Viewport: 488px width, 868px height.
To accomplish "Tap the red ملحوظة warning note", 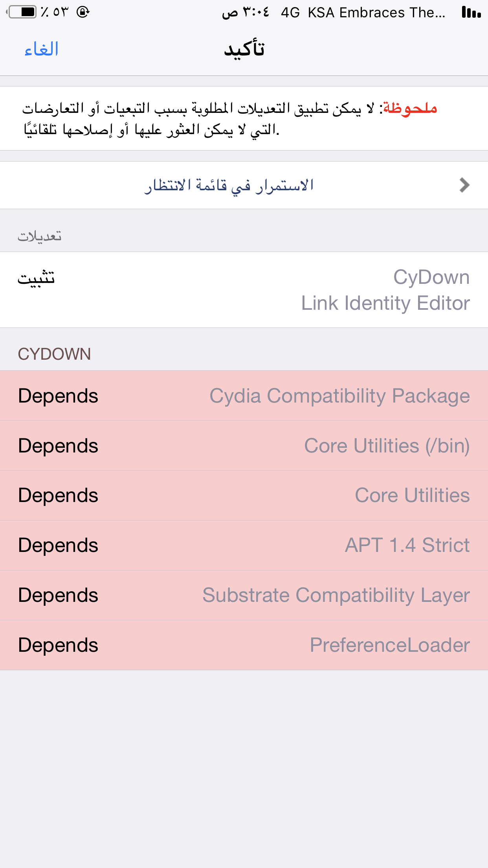I will coord(410,108).
